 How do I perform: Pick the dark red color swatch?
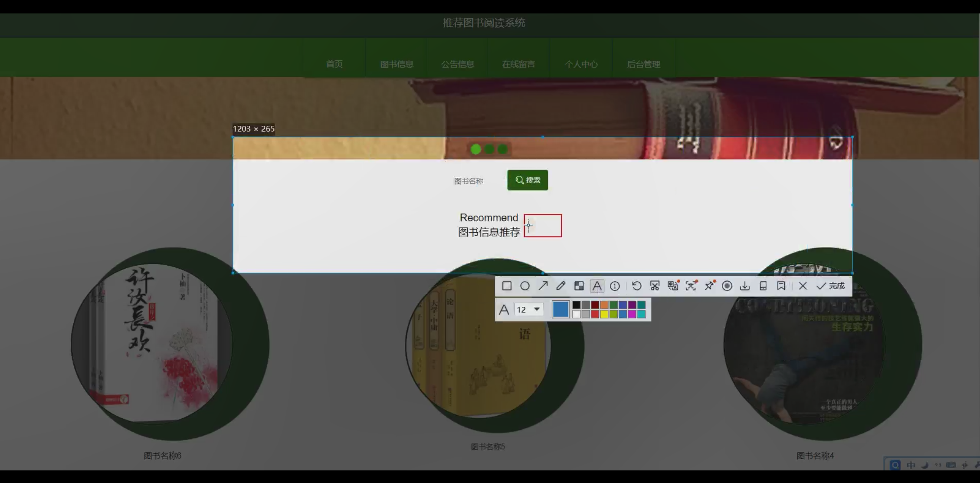595,305
